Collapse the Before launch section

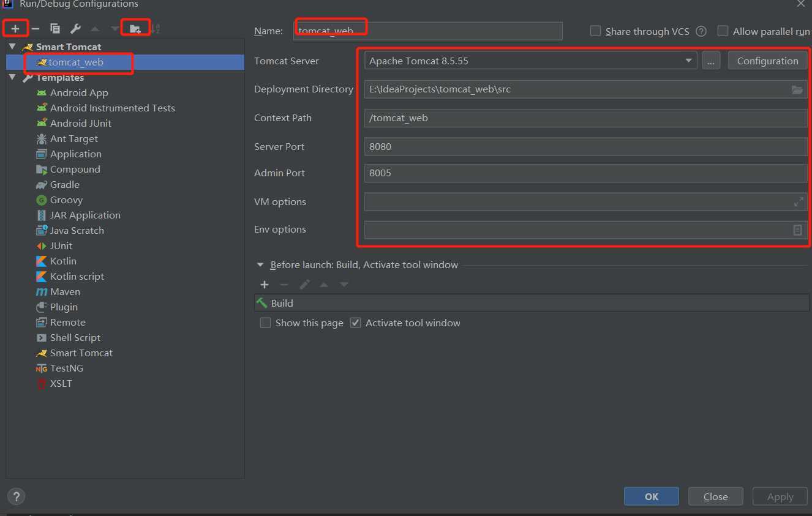[260, 265]
